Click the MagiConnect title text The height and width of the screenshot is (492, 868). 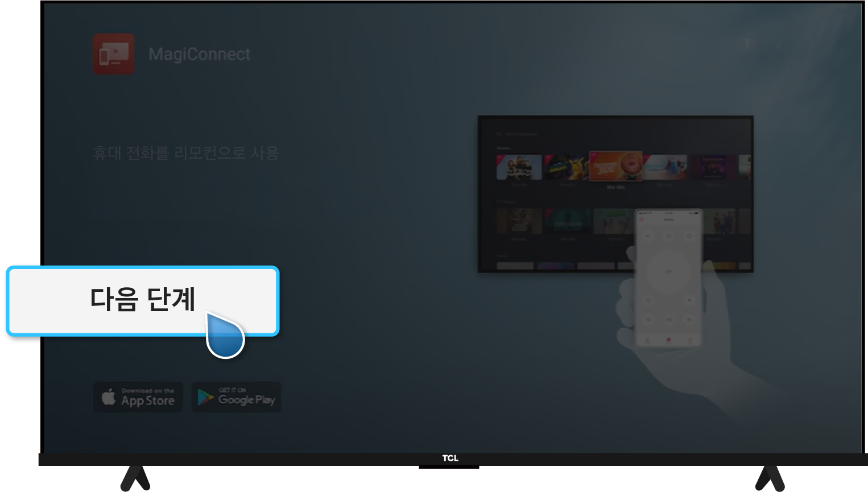199,55
